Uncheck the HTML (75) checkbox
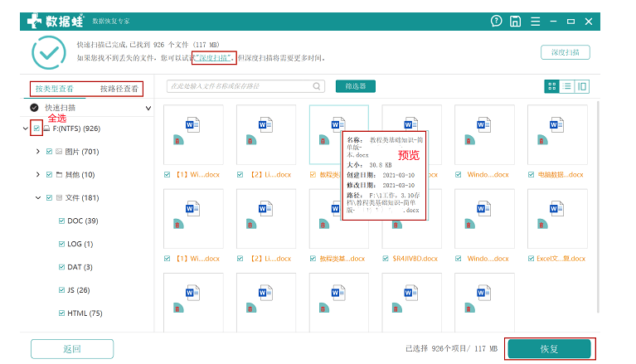The width and height of the screenshot is (636, 364). pyautogui.click(x=61, y=313)
